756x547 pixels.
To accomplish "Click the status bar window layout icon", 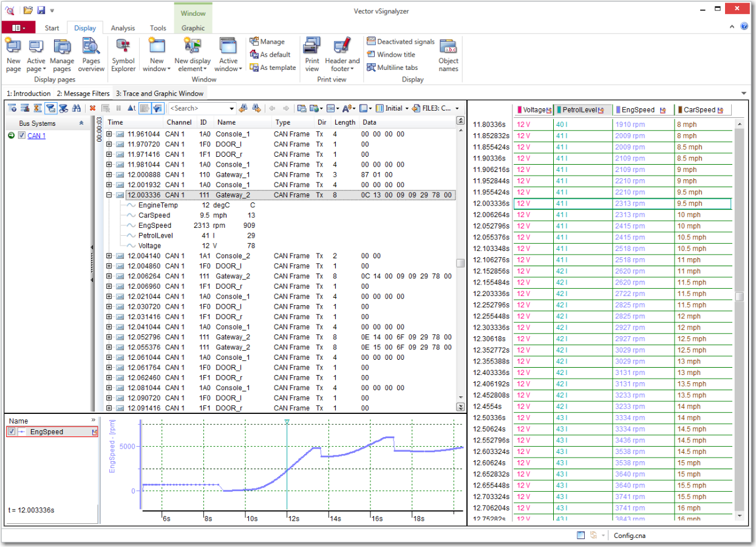I will (x=581, y=535).
